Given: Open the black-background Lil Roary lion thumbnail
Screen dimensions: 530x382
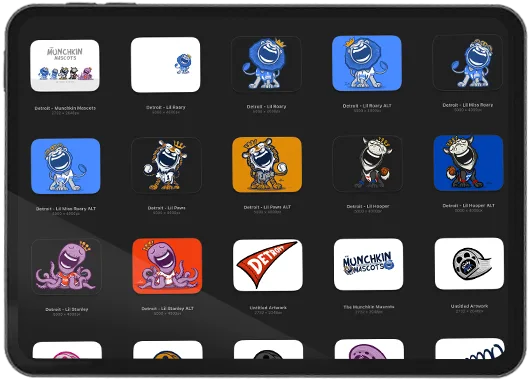Looking at the screenshot, I should [x=266, y=64].
